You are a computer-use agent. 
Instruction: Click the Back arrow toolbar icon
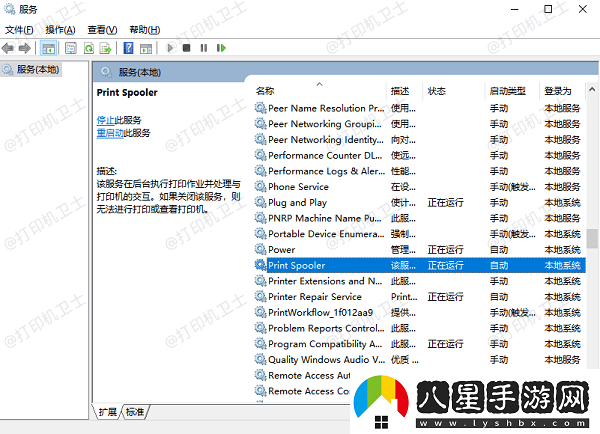coord(9,47)
